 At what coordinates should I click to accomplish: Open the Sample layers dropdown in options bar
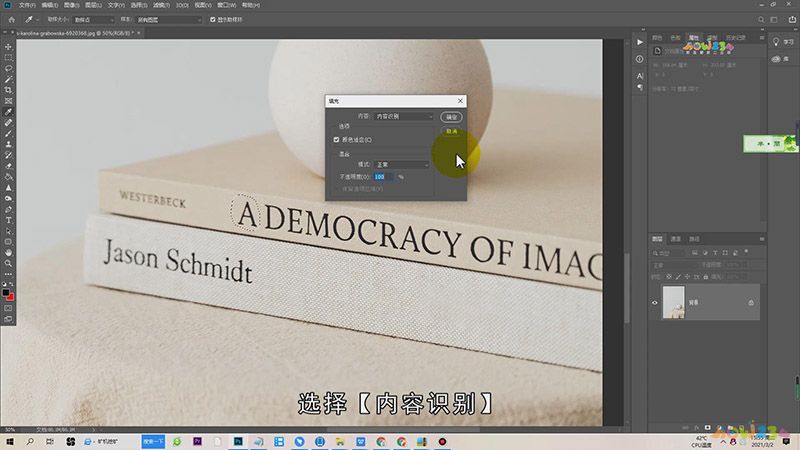pyautogui.click(x=169, y=19)
